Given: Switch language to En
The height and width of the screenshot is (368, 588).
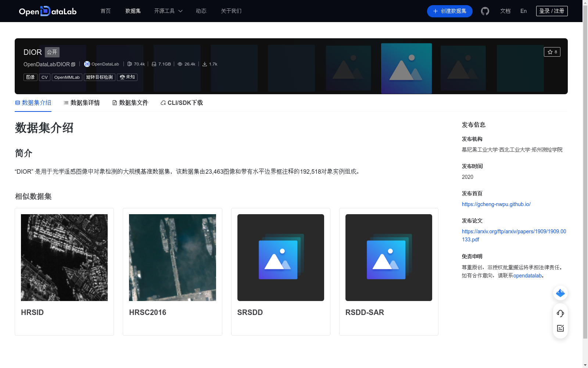Looking at the screenshot, I should [524, 11].
